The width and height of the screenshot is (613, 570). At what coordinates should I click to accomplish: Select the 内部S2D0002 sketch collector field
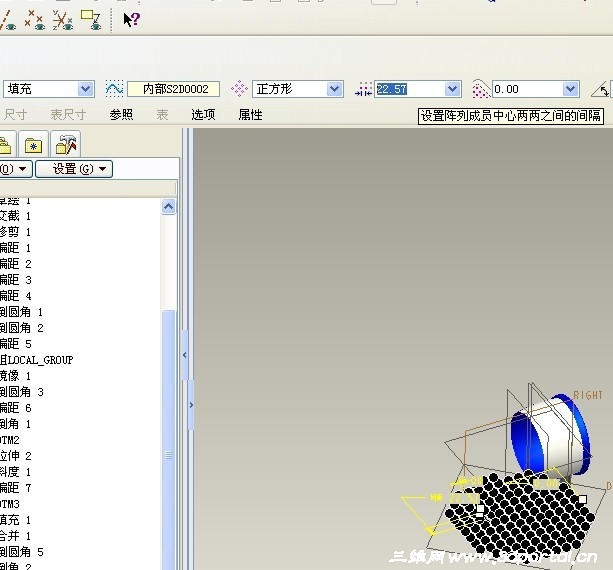174,89
